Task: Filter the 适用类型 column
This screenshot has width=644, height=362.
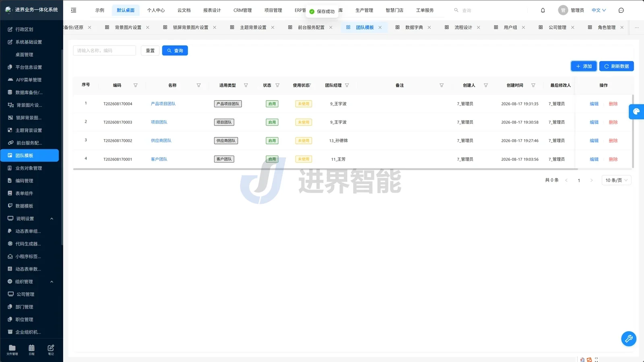Action: (246, 85)
